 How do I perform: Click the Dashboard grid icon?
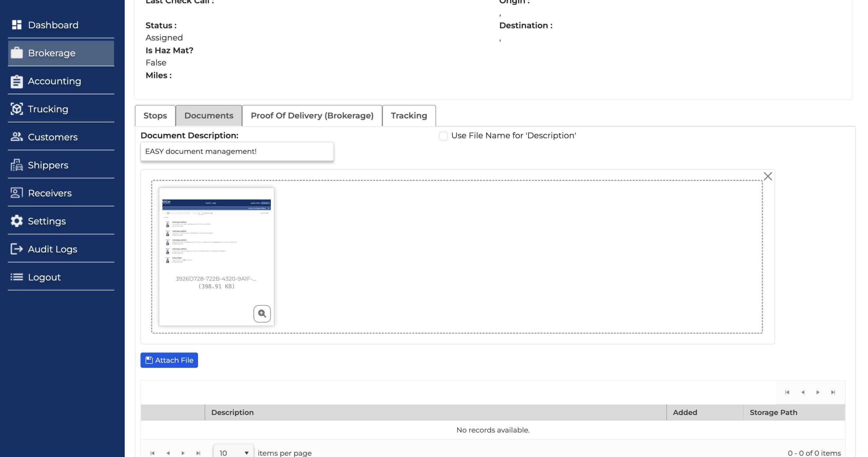tap(17, 25)
